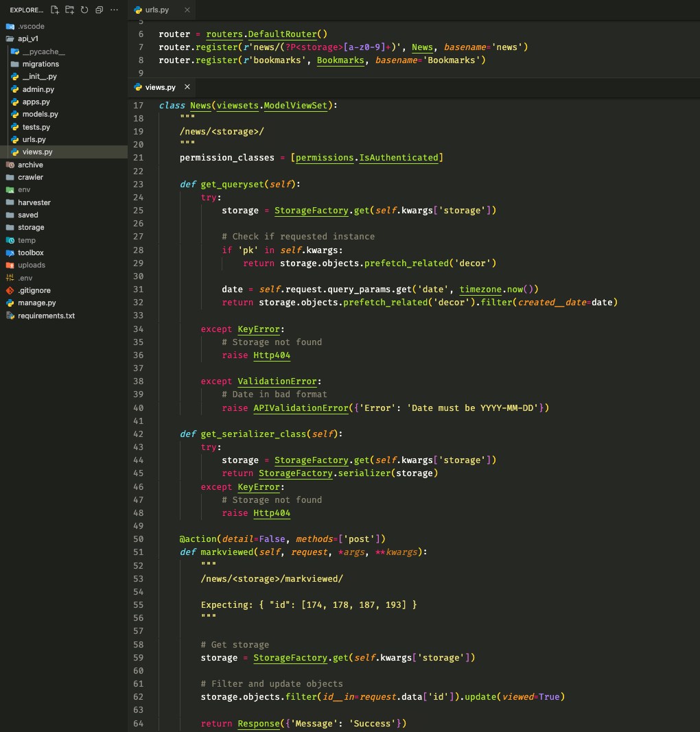Click IsAuthenticated in permission_classes line
The image size is (700, 732).
(x=399, y=158)
